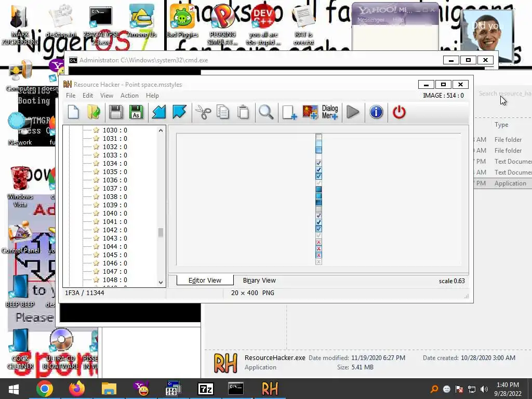Click the Add image resource icon
Viewport: 532px width, 399px height.
(310, 112)
